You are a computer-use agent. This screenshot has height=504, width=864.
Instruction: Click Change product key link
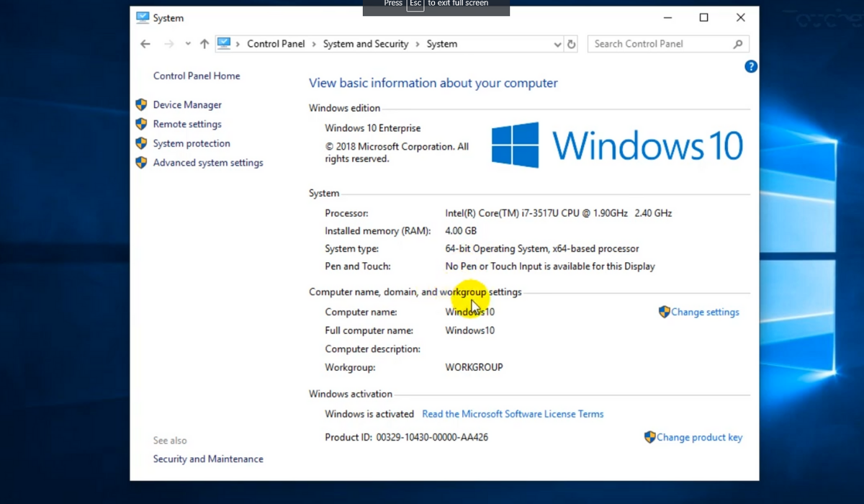pyautogui.click(x=699, y=438)
